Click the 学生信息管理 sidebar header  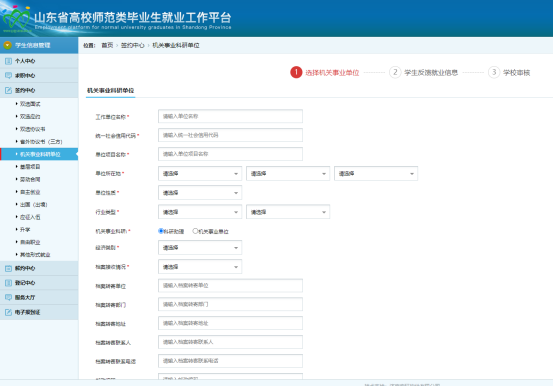pyautogui.click(x=39, y=45)
